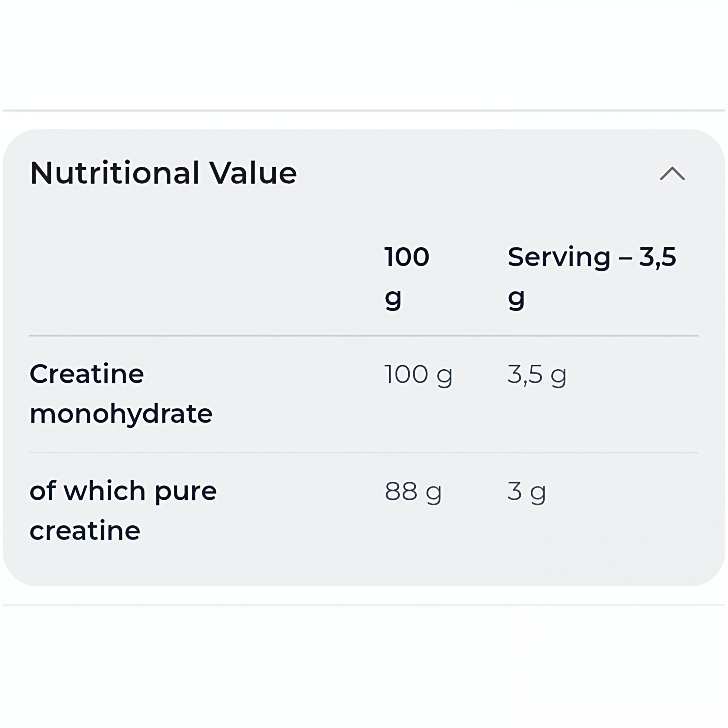Collapse the Nutritional Value section chevron
Screen dimensions: 728x728
(x=672, y=174)
